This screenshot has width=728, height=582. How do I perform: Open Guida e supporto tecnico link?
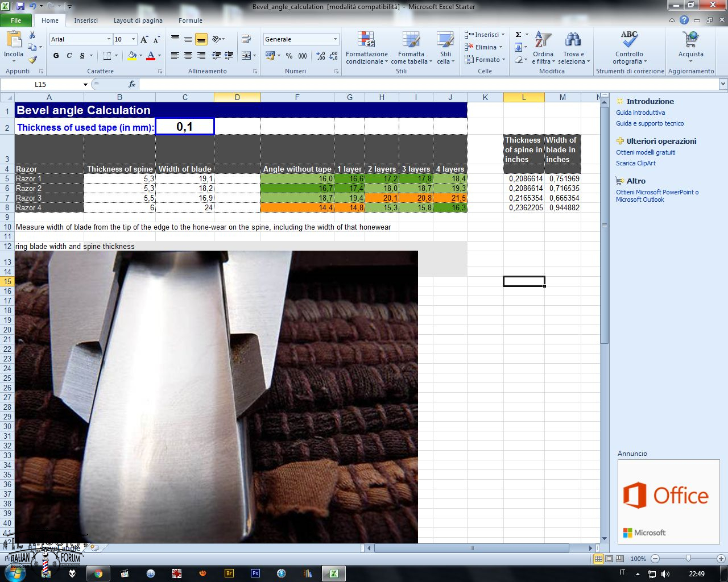click(650, 123)
